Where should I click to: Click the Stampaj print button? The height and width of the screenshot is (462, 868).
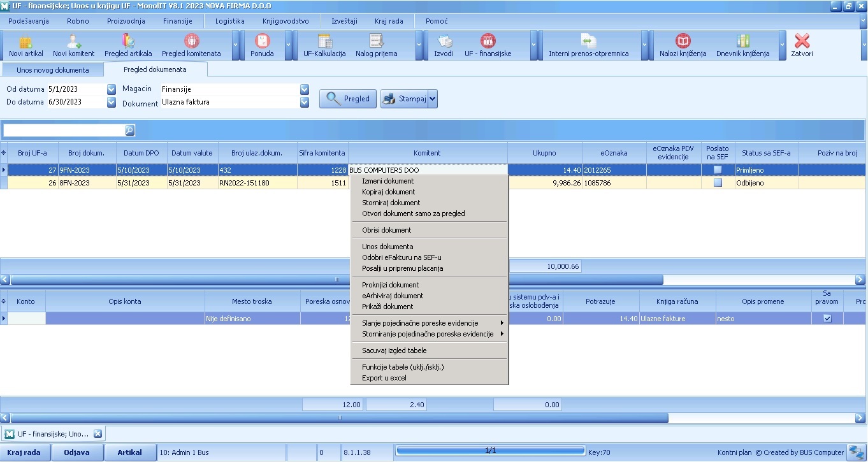(x=405, y=99)
